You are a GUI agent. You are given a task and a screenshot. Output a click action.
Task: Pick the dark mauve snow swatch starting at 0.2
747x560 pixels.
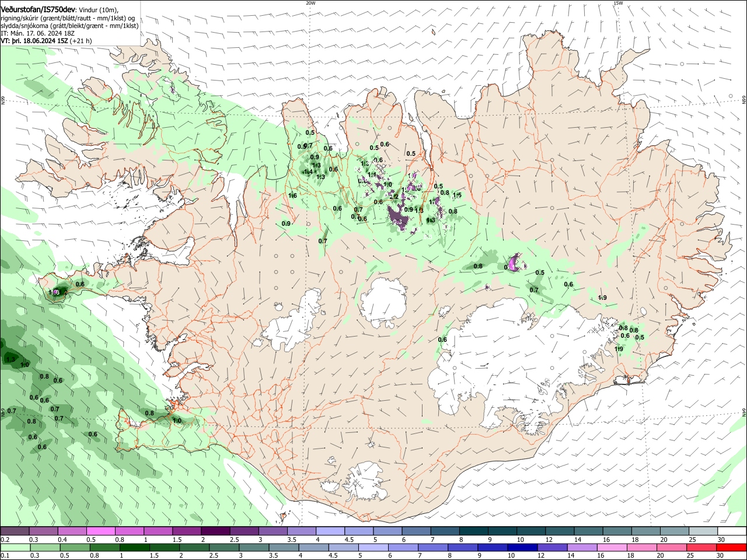click(15, 531)
